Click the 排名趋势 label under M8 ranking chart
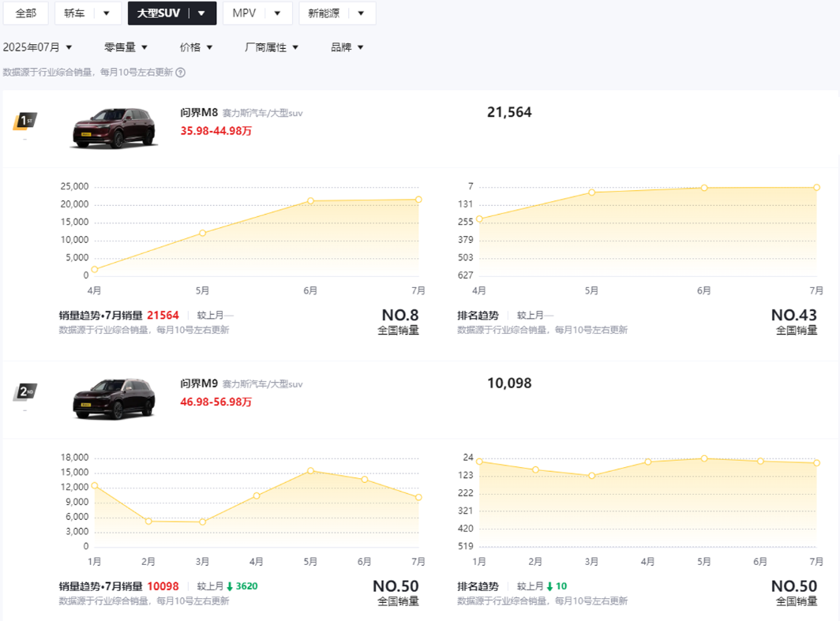This screenshot has height=621, width=840. point(478,316)
